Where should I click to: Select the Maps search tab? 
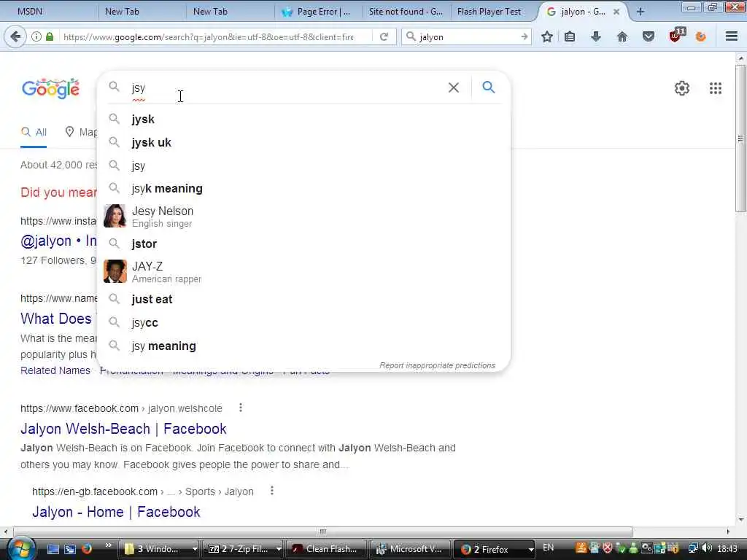pyautogui.click(x=81, y=132)
